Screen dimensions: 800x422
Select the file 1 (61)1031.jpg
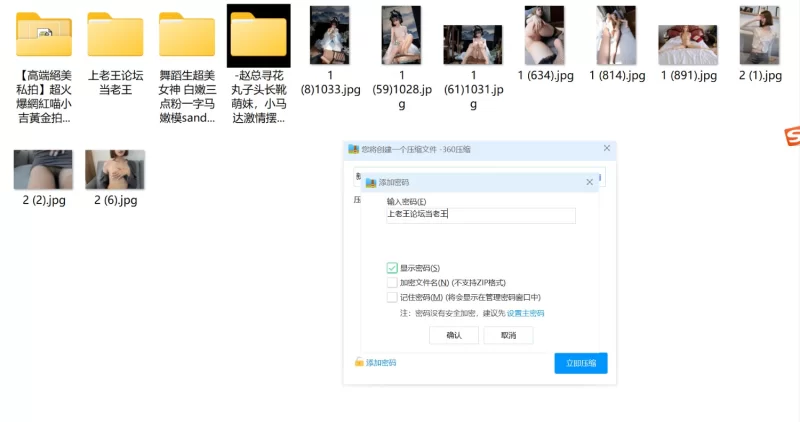473,45
